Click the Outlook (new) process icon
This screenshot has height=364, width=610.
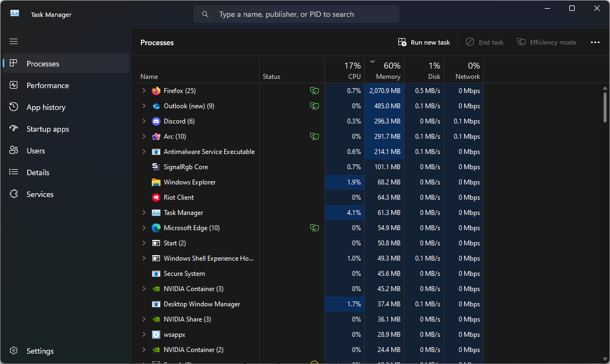point(156,106)
